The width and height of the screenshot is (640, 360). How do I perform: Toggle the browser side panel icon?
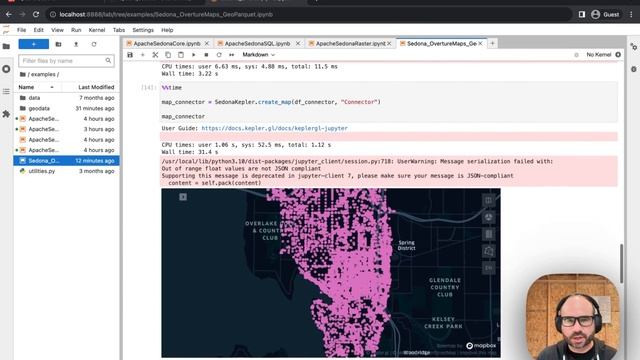pyautogui.click(x=582, y=14)
